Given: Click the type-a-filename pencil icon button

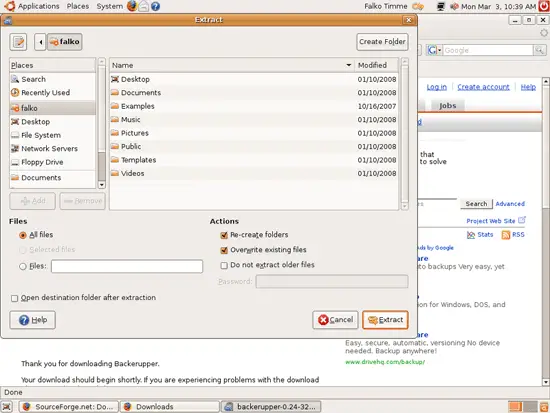Looking at the screenshot, I should pos(18,42).
